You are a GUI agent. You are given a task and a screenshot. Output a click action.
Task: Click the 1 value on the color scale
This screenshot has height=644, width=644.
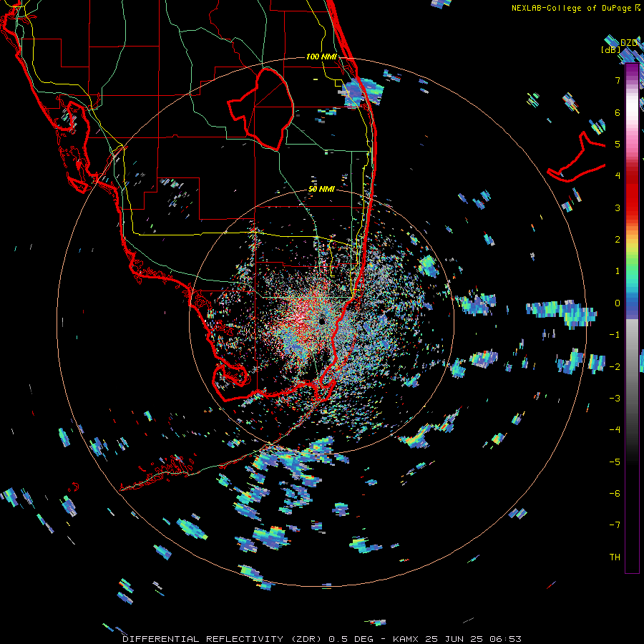[x=618, y=271]
